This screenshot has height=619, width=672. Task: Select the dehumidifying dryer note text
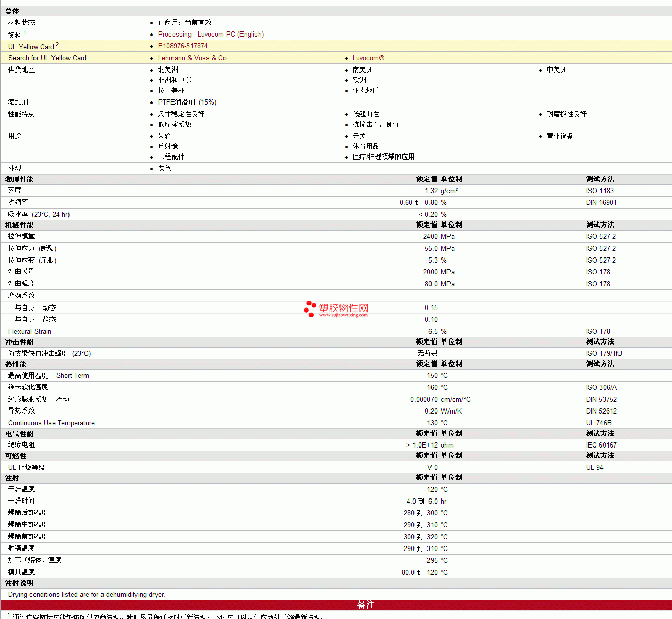point(87,594)
